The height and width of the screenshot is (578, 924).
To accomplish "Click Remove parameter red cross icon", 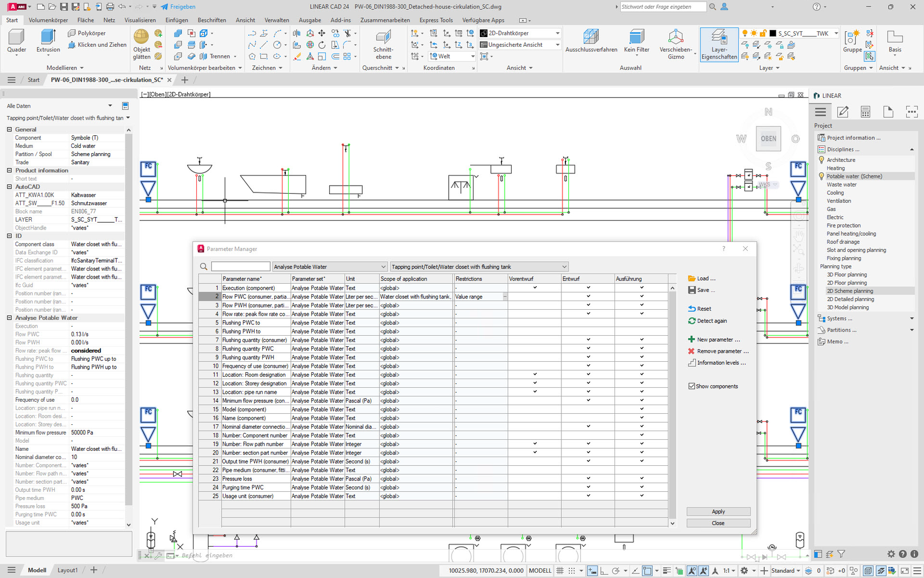I will tap(691, 351).
